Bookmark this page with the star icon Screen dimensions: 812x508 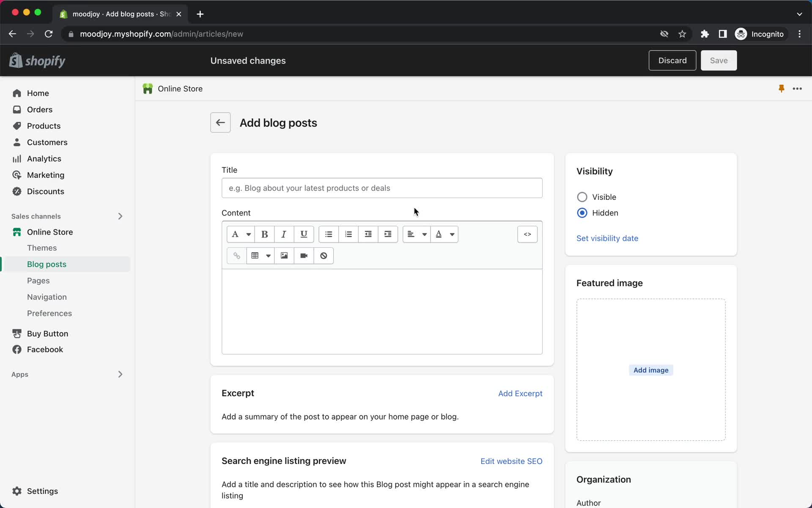click(682, 34)
